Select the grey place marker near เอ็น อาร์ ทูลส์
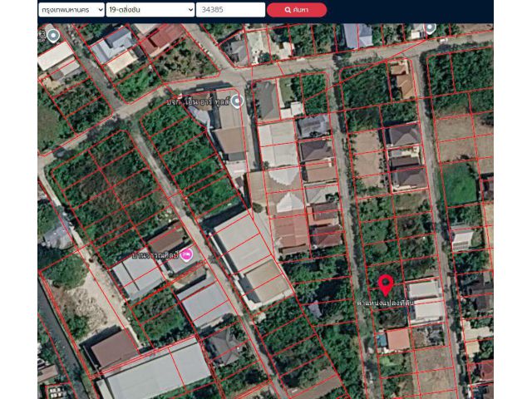532x399 pixels. click(237, 101)
